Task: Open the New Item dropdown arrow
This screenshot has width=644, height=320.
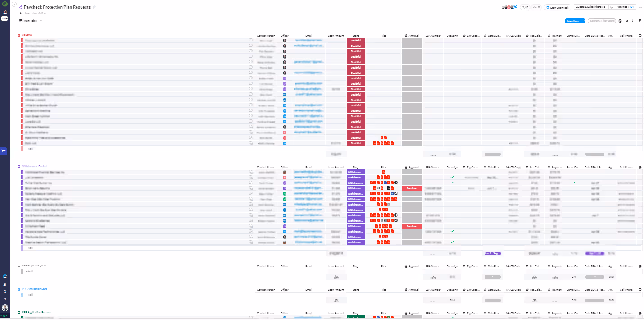Action: point(584,21)
